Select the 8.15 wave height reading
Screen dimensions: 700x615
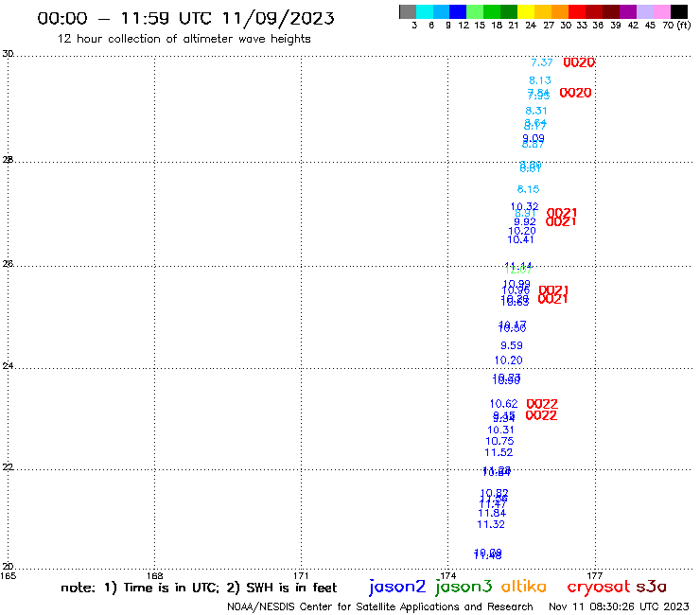528,189
